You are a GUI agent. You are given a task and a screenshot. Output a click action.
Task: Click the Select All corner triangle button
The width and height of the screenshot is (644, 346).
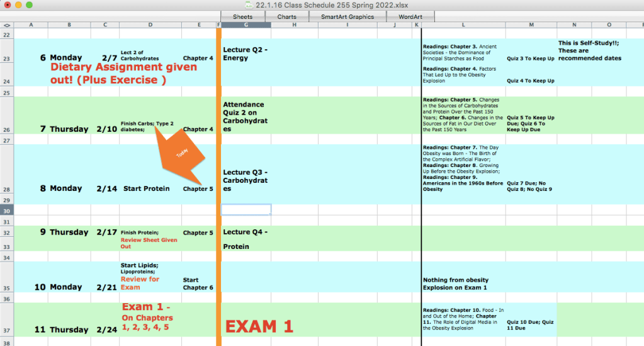pyautogui.click(x=7, y=25)
